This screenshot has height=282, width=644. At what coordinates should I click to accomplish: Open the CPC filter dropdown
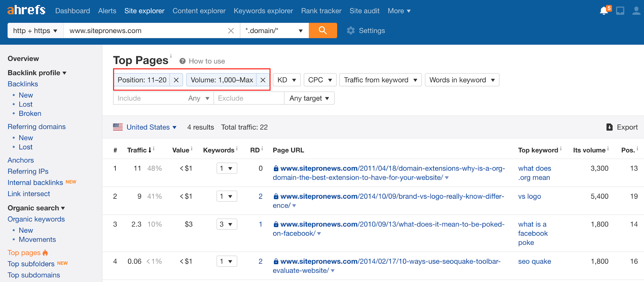320,80
